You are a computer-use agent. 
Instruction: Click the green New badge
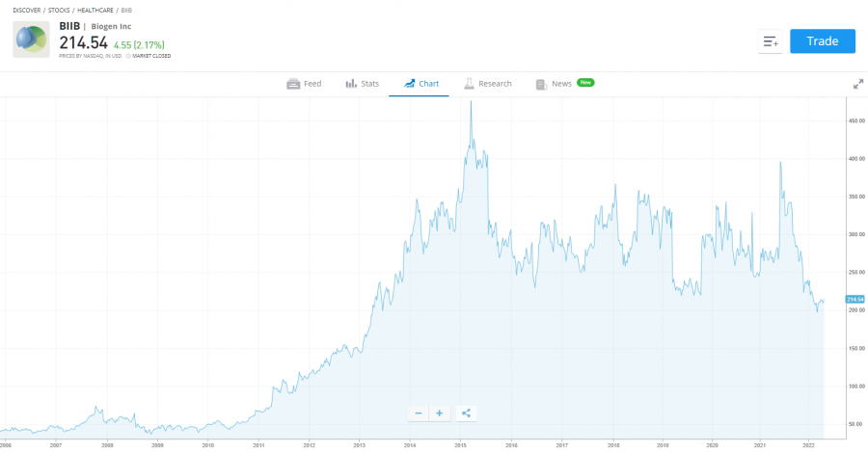585,83
